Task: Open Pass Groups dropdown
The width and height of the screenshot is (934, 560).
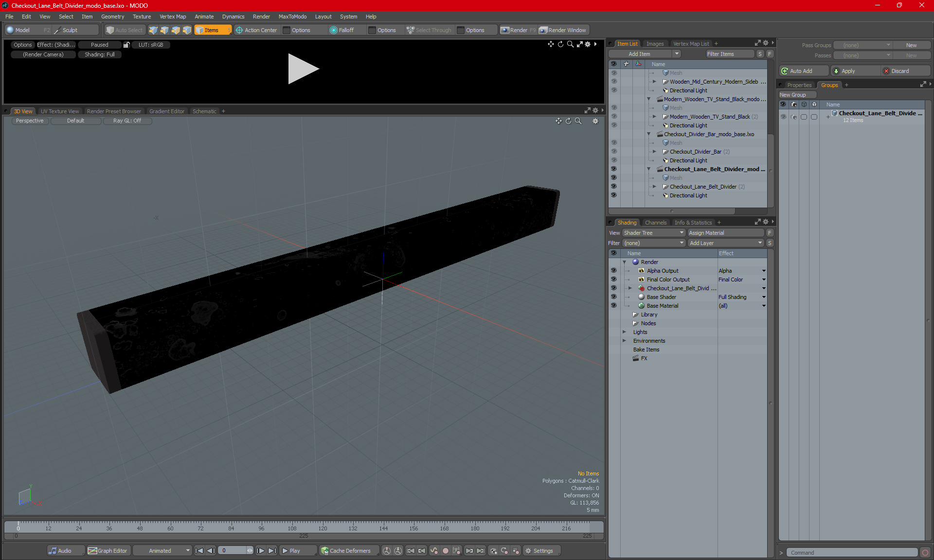Action: 862,45
